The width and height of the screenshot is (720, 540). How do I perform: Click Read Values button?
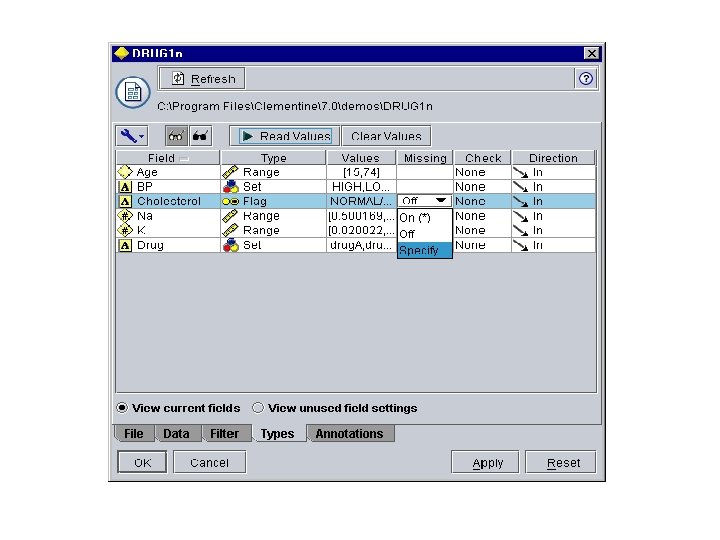[285, 136]
